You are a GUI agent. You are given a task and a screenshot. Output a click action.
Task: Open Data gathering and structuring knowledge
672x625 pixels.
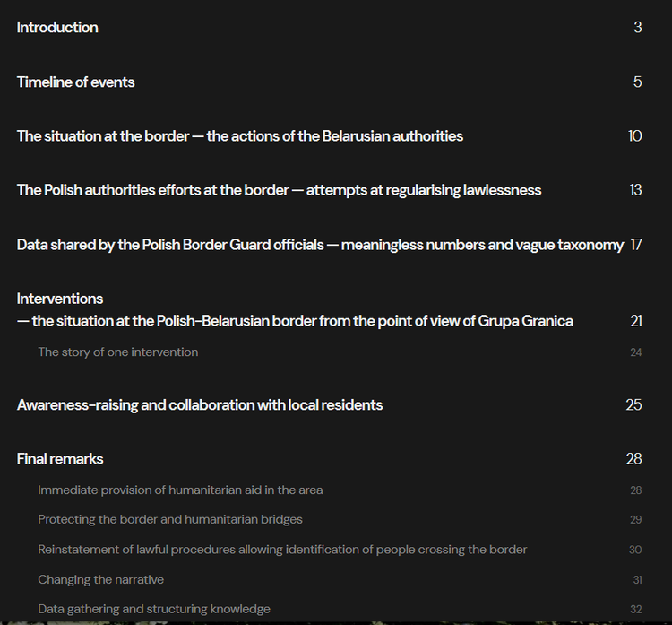click(154, 609)
